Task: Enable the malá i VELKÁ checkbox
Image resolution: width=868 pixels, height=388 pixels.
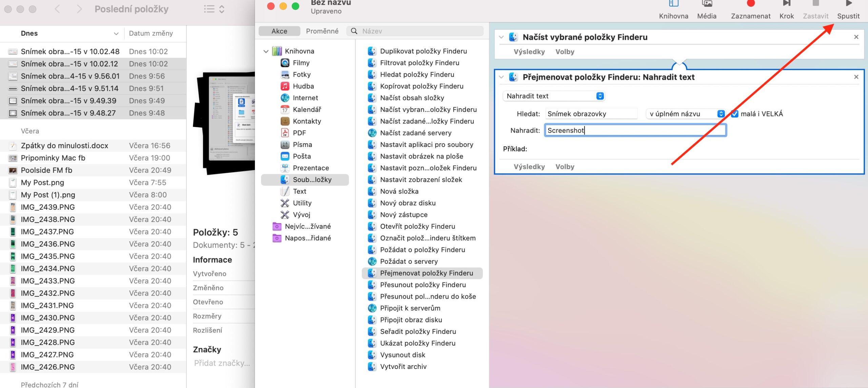Action: 735,114
